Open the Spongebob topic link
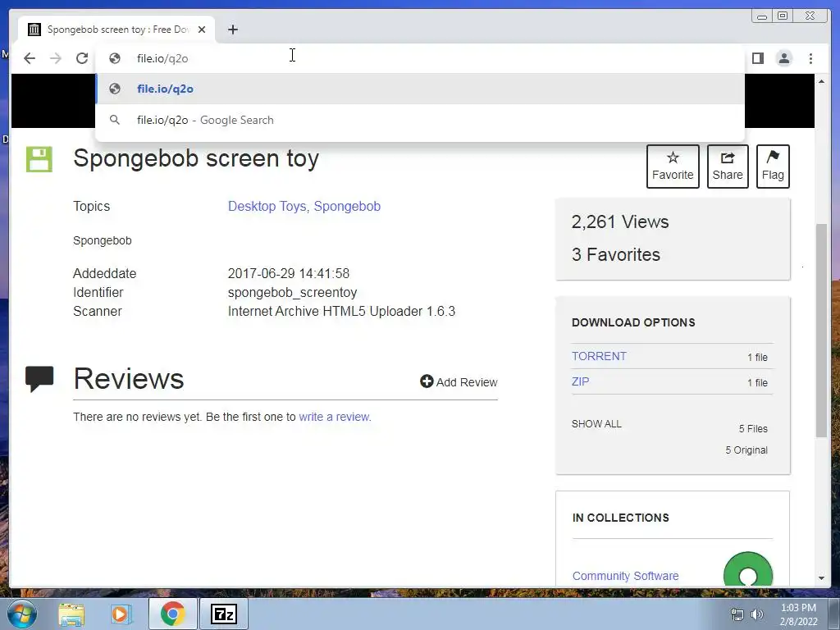Viewport: 840px width, 630px height. pyautogui.click(x=347, y=206)
